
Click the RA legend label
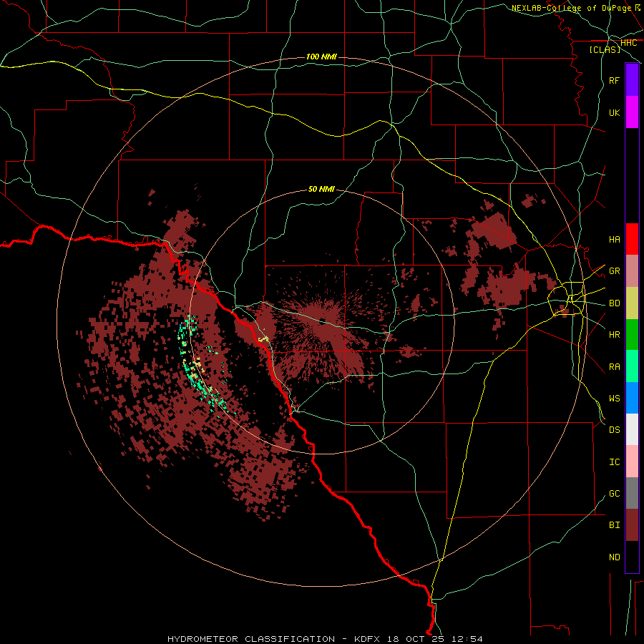(614, 366)
